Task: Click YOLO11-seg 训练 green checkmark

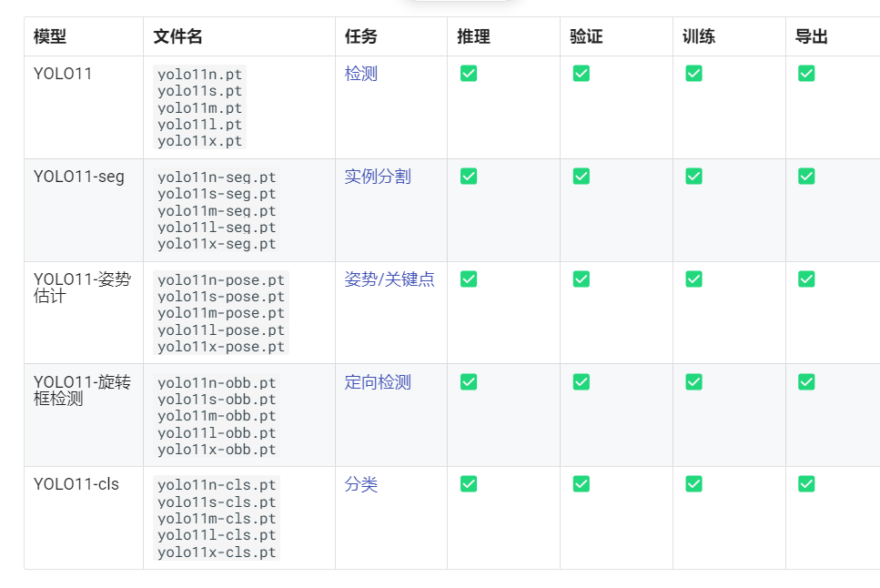Action: pos(694,177)
